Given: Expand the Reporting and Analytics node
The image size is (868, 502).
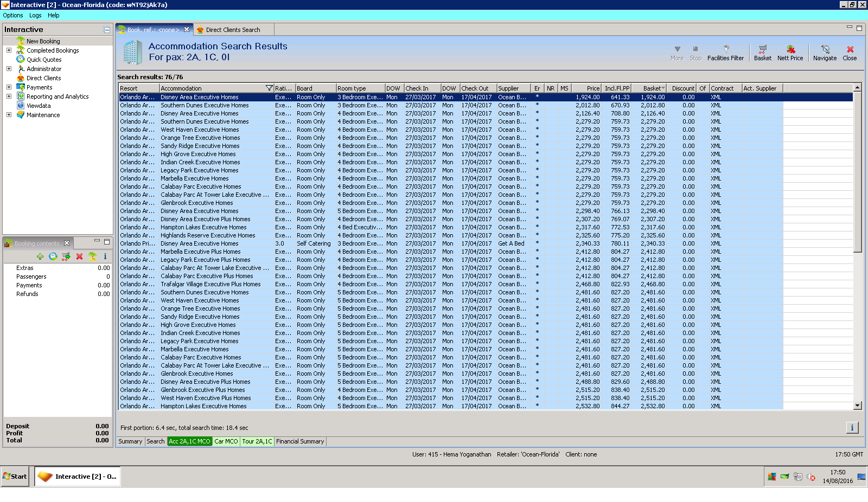Looking at the screenshot, I should click(x=9, y=96).
